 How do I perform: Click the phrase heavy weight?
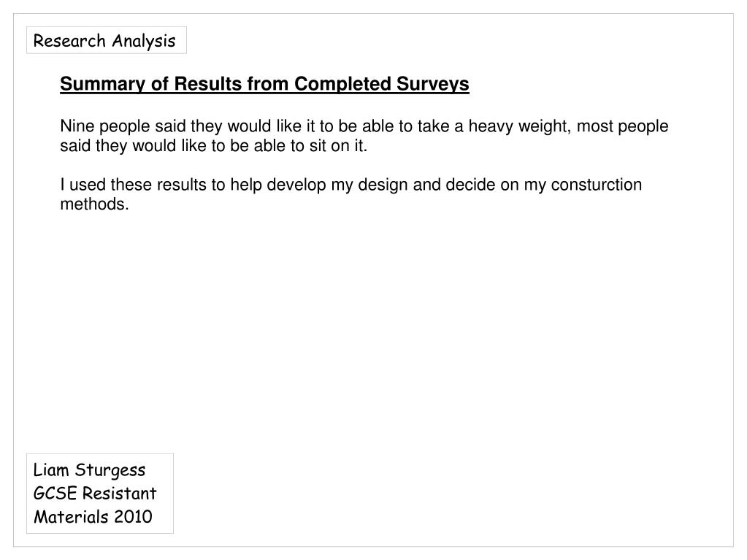tap(520, 126)
